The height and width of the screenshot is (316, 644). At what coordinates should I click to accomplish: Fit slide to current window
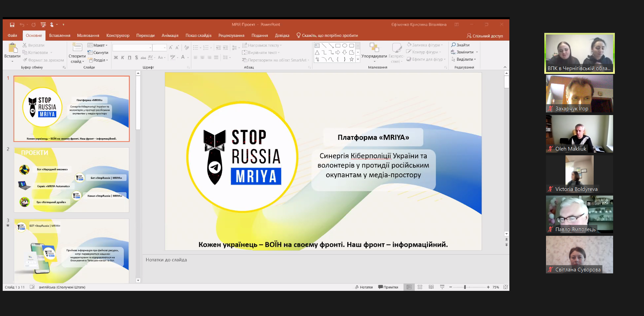click(x=505, y=287)
